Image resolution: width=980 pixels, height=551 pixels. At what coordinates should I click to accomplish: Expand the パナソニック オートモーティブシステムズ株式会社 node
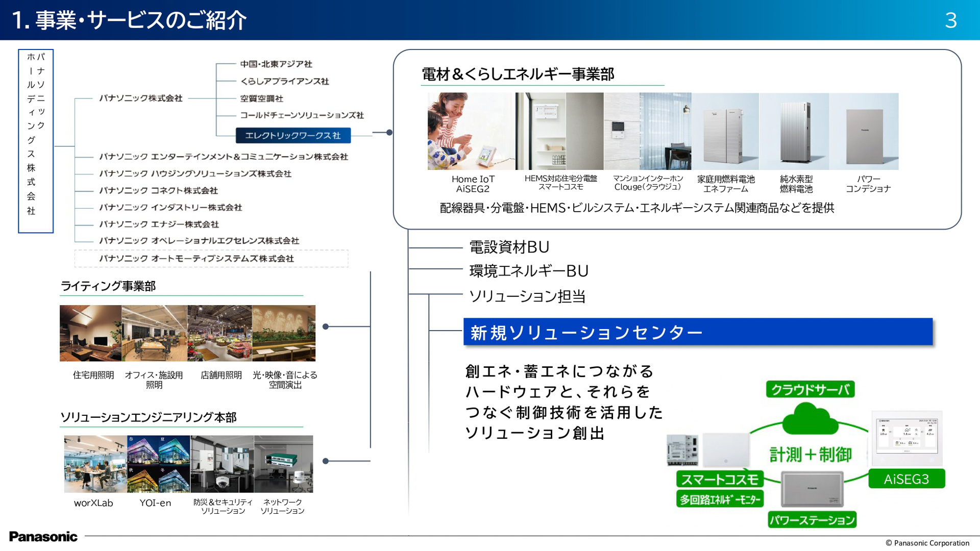click(195, 259)
